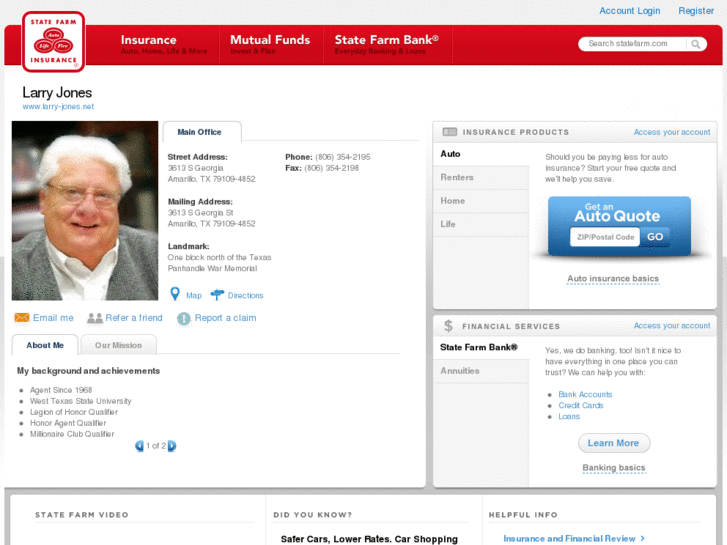This screenshot has width=727, height=545.
Task: Select Renters in insurance products list
Action: [x=481, y=177]
